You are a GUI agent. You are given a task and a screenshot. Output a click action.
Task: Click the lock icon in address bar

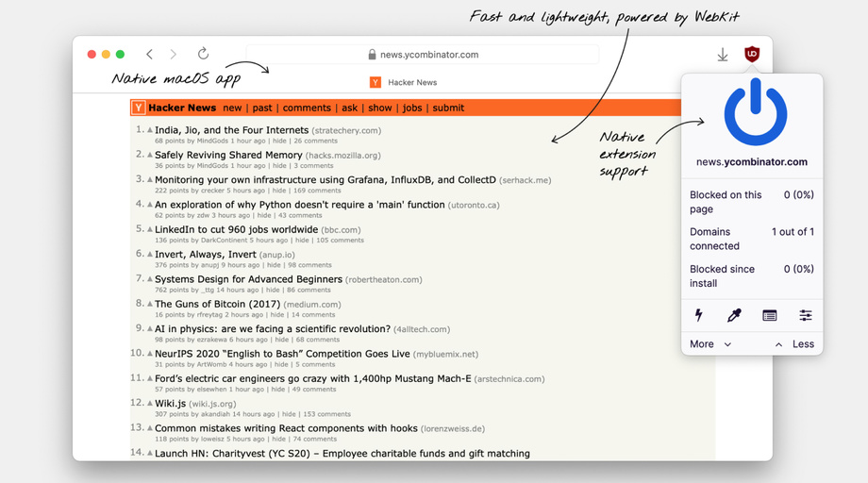click(372, 54)
